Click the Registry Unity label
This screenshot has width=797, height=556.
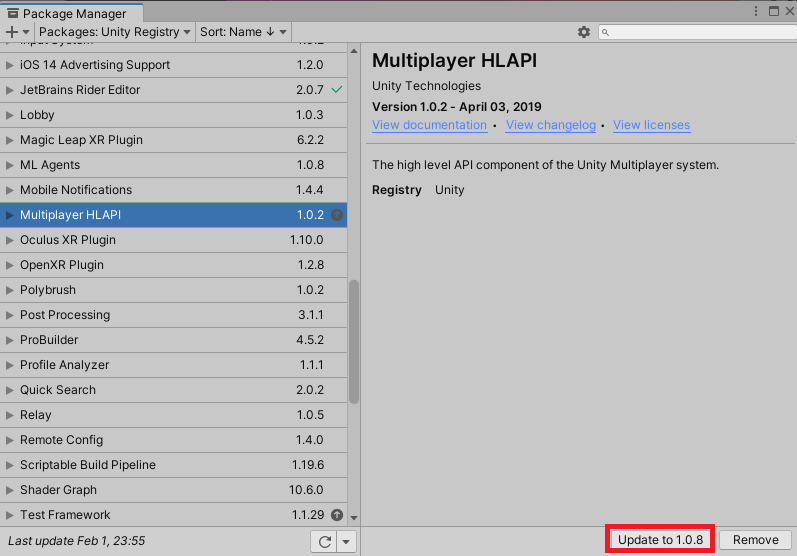418,190
